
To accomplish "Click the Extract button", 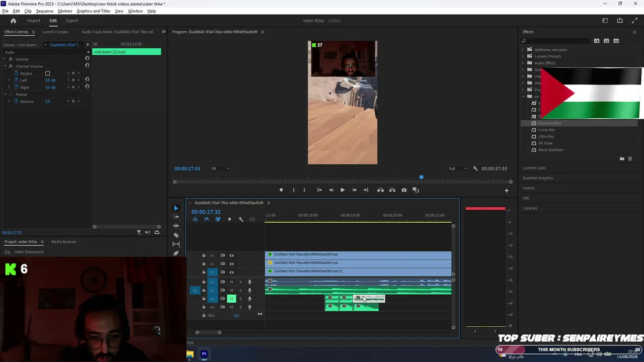I will (392, 190).
